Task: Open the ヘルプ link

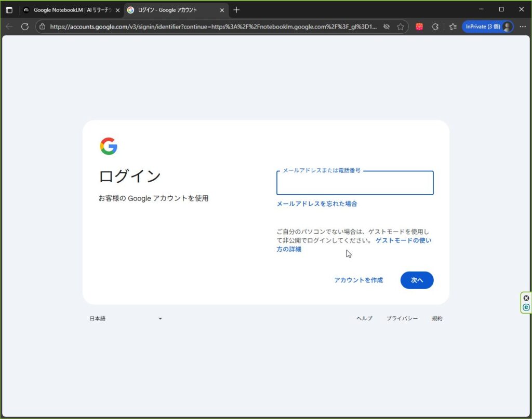Action: pos(364,318)
